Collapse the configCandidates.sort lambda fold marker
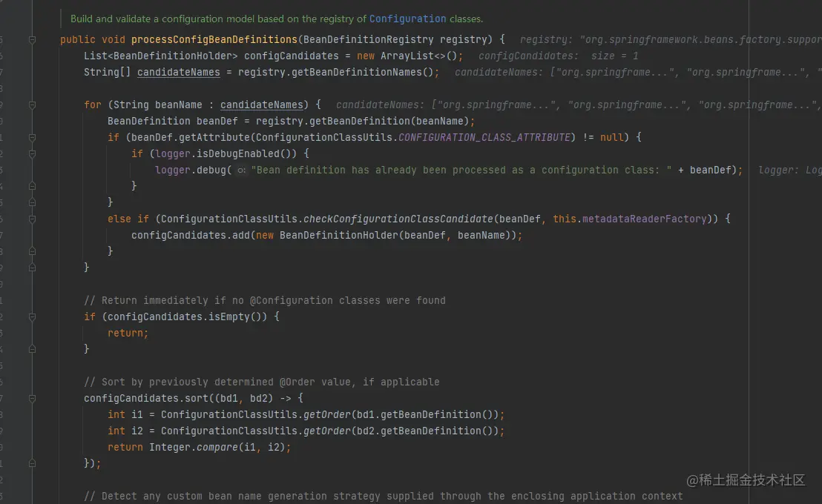The height and width of the screenshot is (504, 822). (32, 399)
